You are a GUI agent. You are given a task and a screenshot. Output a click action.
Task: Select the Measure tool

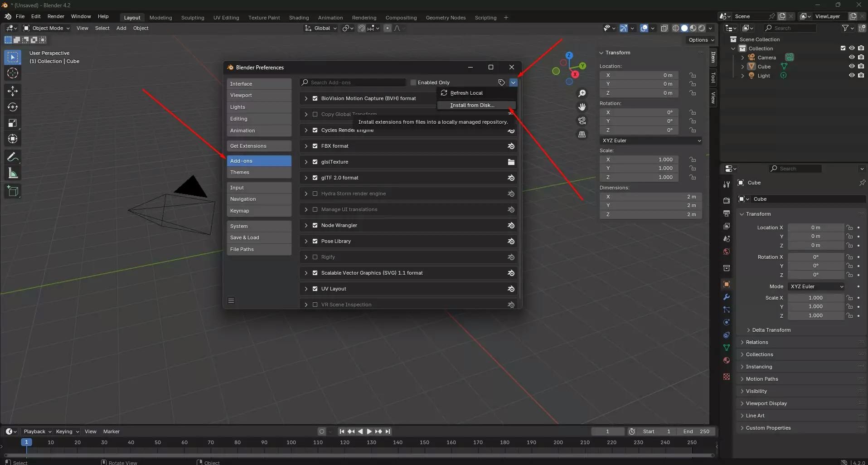[x=13, y=173]
